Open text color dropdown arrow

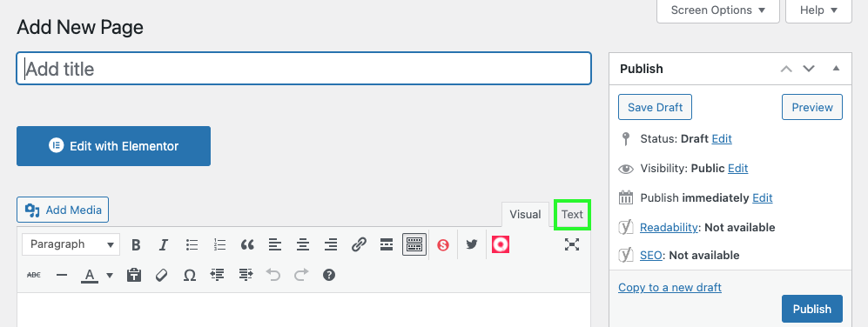click(110, 275)
